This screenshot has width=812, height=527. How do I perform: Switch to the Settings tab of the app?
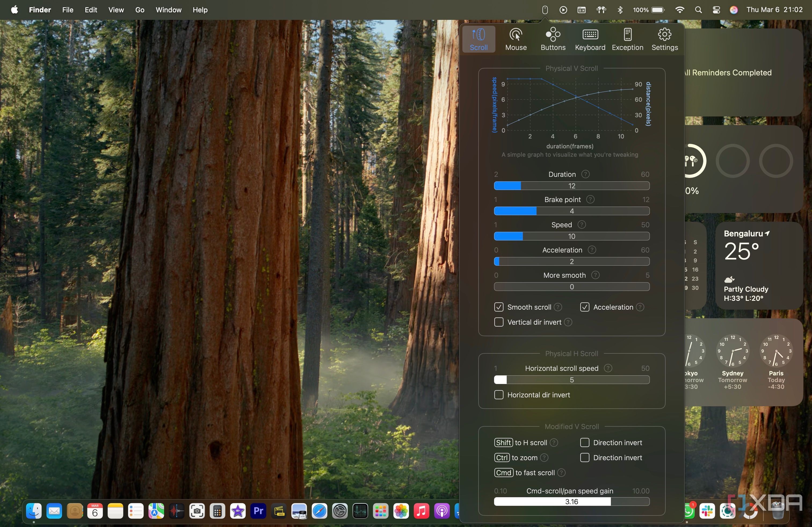click(x=664, y=39)
